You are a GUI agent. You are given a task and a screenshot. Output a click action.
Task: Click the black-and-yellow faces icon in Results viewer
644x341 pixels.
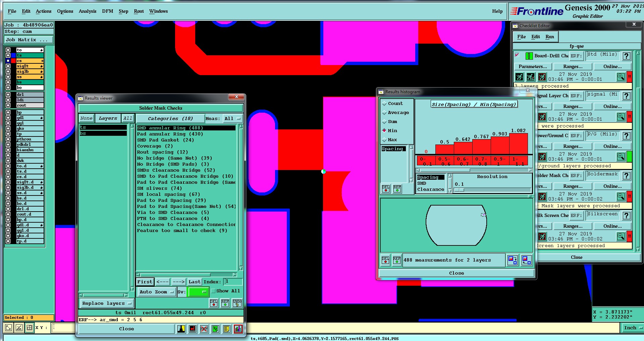point(181,329)
